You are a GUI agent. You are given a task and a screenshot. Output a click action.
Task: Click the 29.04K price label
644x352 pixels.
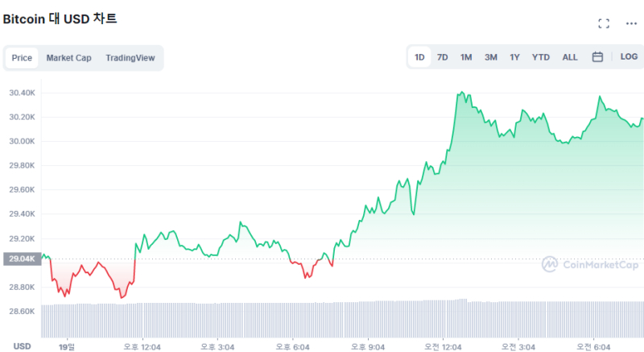point(20,259)
